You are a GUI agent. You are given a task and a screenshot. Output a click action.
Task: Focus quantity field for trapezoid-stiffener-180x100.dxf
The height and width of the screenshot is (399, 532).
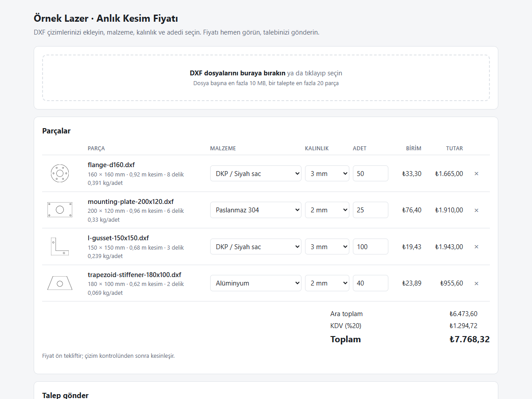[x=371, y=283]
